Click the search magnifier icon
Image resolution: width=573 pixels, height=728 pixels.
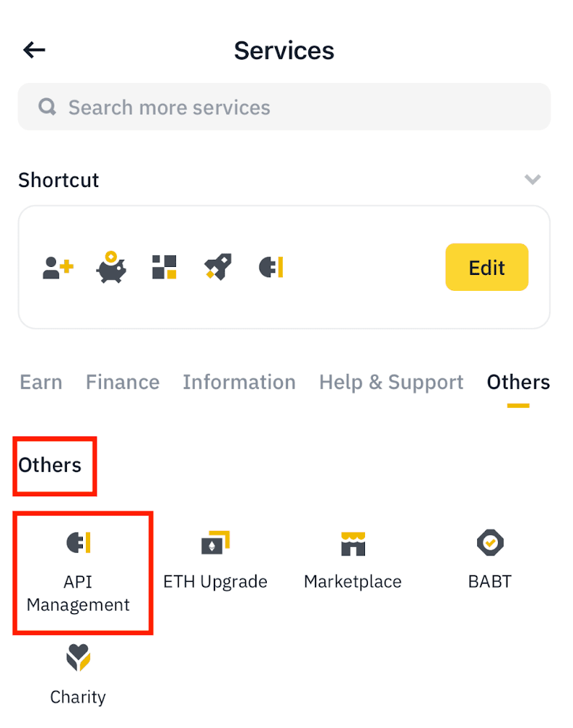[x=48, y=108]
